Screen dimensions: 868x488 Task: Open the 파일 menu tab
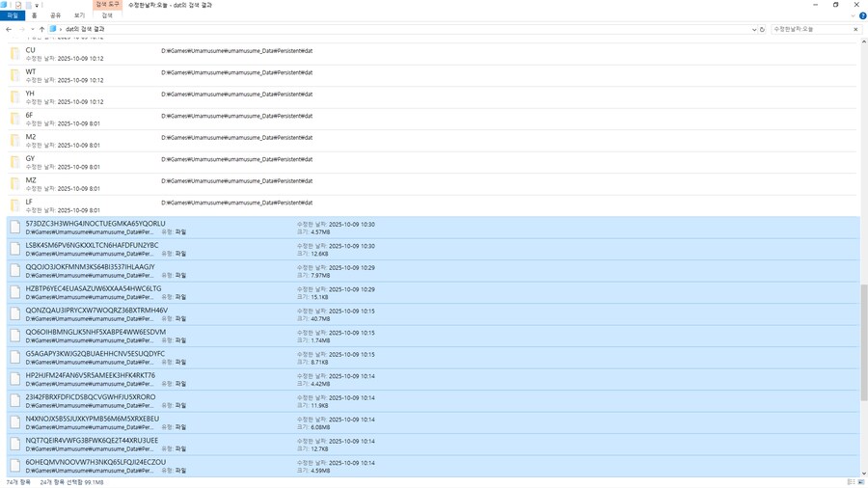(13, 15)
